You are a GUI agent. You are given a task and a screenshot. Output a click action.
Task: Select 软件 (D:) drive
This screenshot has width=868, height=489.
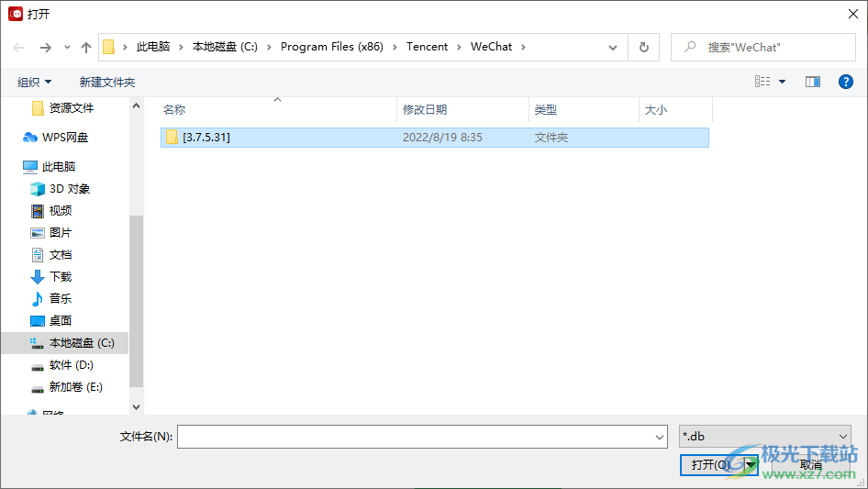[x=72, y=365]
